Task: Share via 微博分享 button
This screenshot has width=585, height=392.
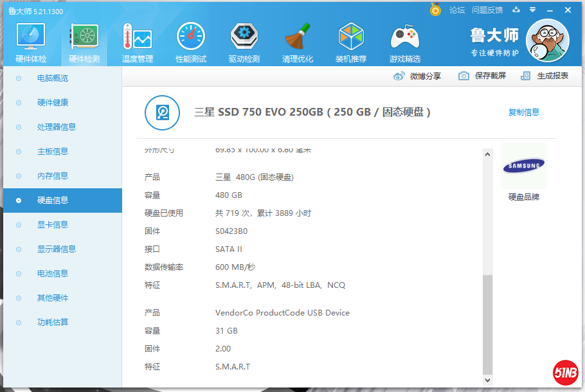Action: coord(418,76)
